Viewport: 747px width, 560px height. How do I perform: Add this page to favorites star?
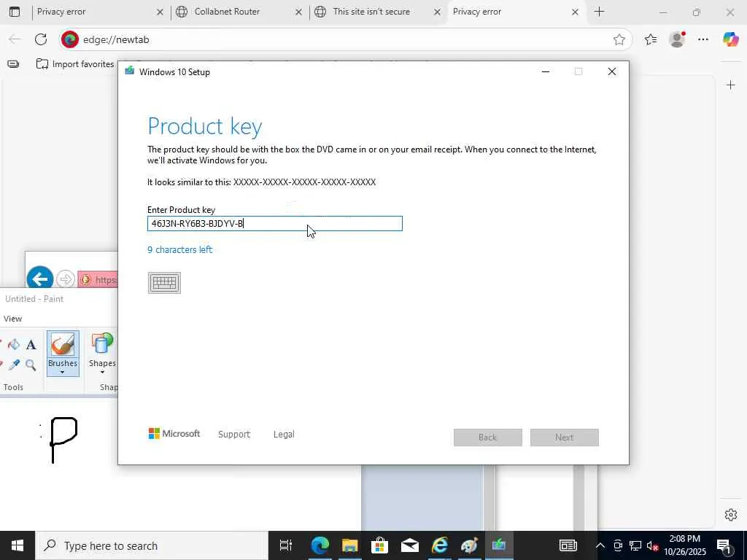pos(619,39)
